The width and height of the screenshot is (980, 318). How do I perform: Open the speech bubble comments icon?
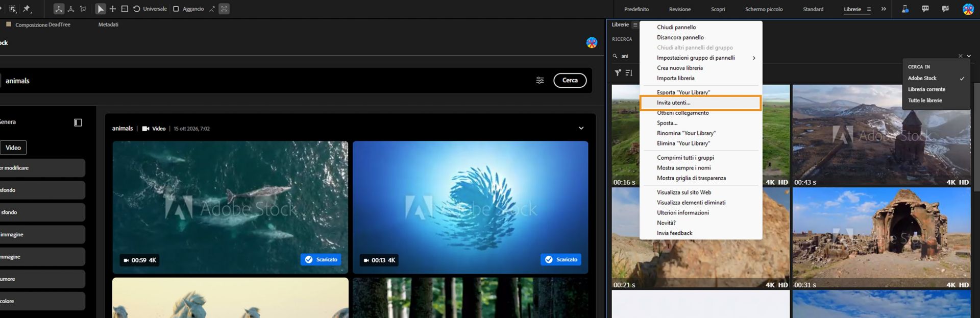pyautogui.click(x=925, y=9)
